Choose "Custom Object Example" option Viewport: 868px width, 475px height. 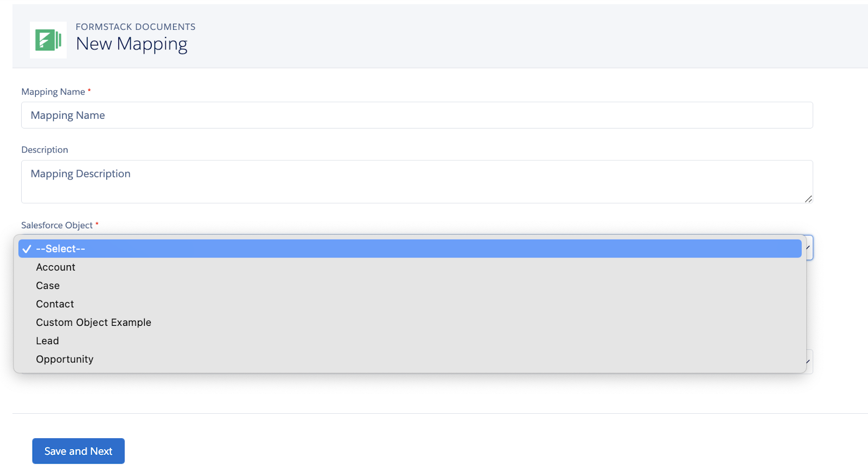click(93, 322)
